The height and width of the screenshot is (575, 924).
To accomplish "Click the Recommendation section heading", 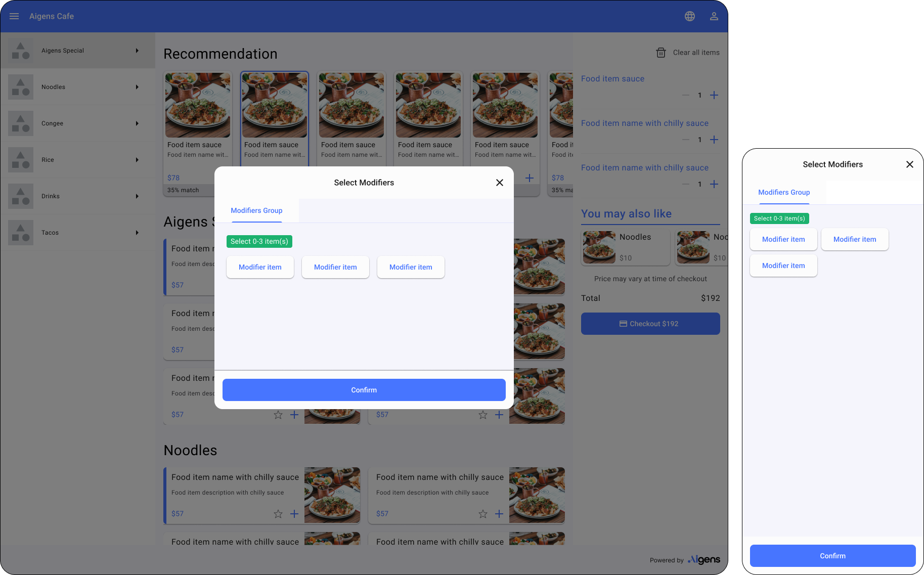I will click(x=221, y=54).
